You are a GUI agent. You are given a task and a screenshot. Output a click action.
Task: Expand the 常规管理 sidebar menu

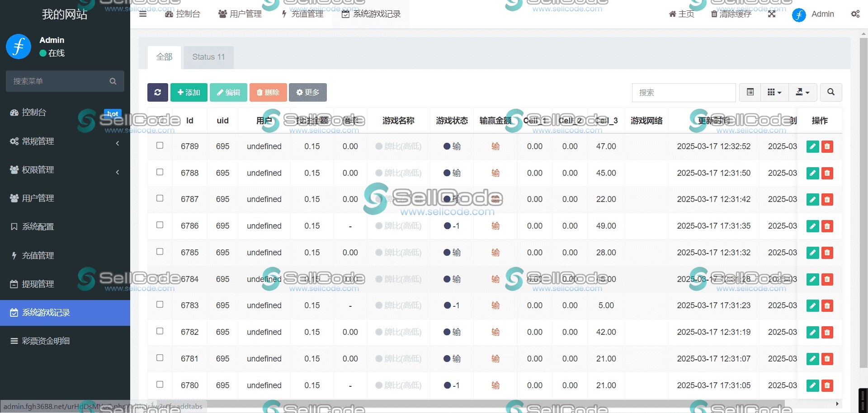[x=65, y=141]
